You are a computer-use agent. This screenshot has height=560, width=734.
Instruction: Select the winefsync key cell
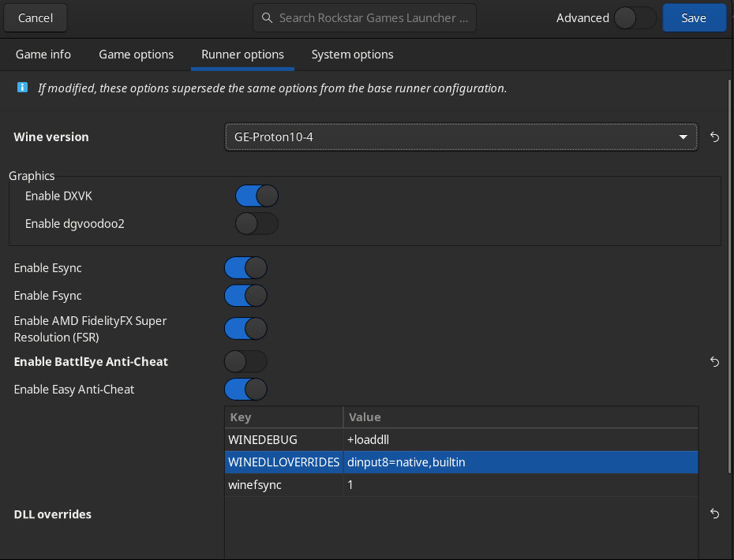(x=283, y=485)
